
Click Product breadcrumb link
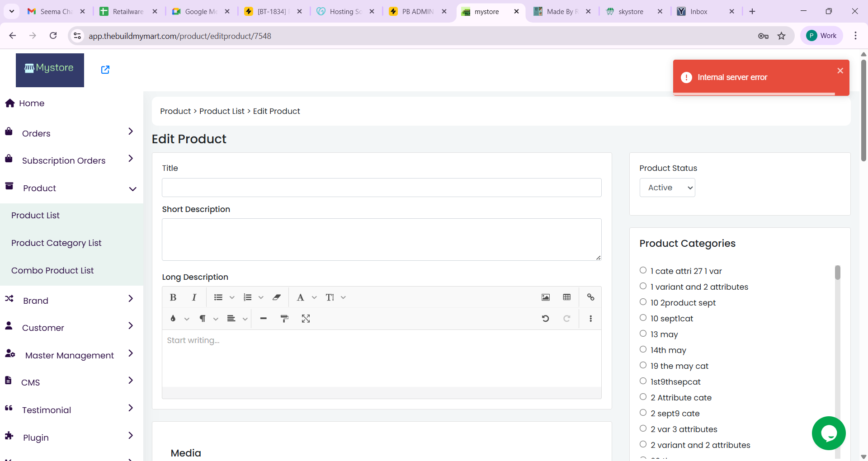(x=175, y=111)
